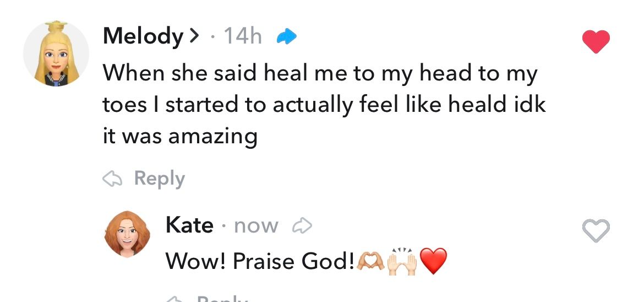The width and height of the screenshot is (644, 302).
Task: Click the red heart emoji in Kate's reply
Action: point(434,261)
